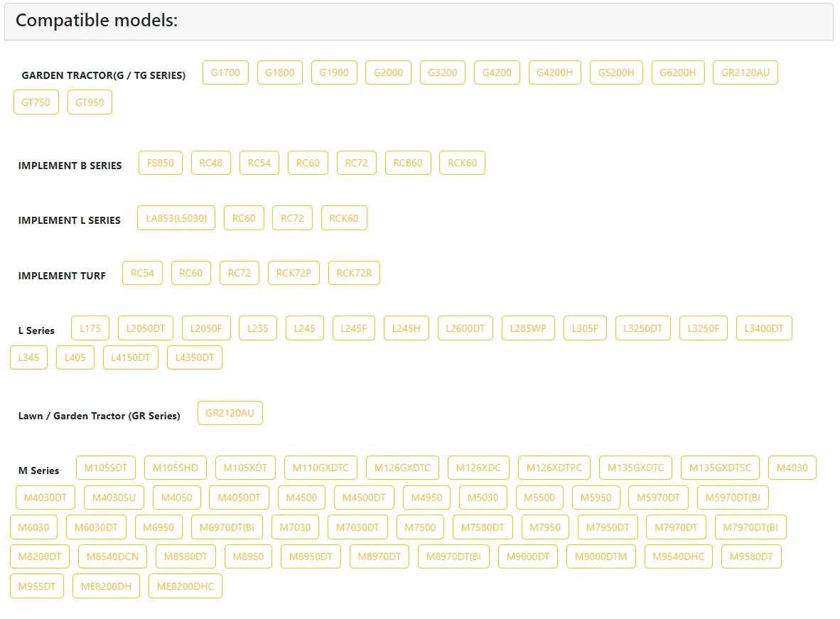840x619 pixels.
Task: Open the L345 model tag
Action: pos(29,357)
